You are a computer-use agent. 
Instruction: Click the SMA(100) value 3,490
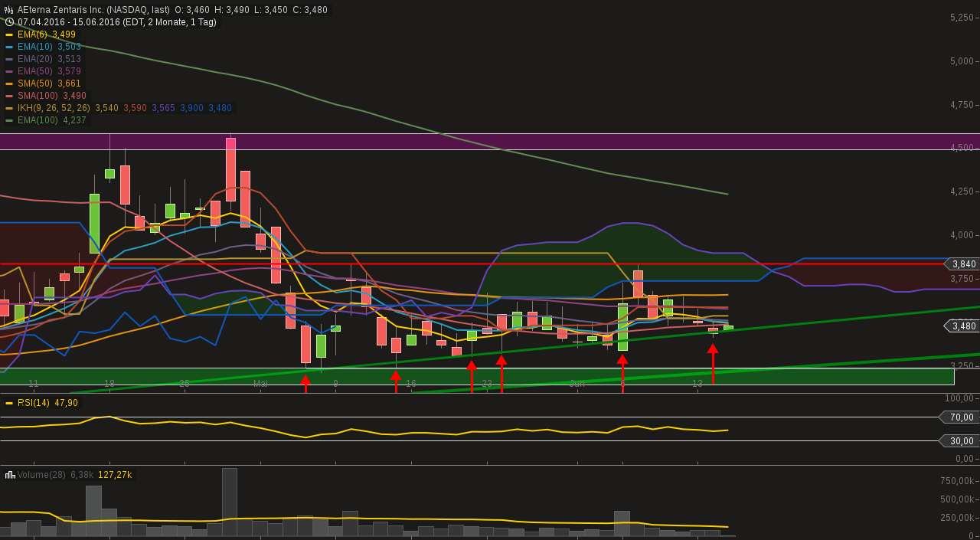74,96
